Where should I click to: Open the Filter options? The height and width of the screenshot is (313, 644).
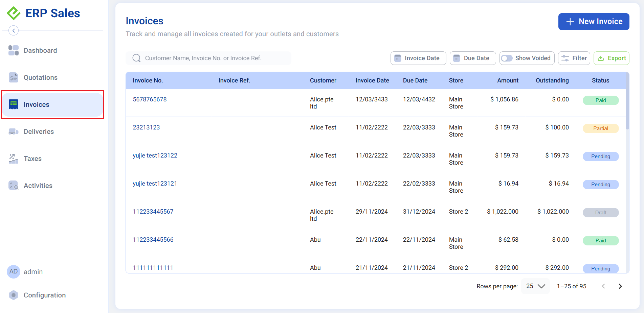574,58
